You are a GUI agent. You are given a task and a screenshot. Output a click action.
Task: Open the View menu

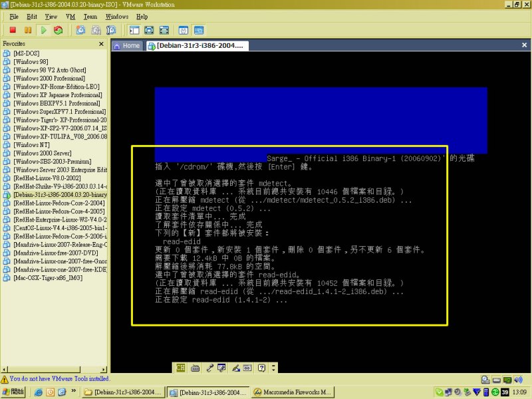pyautogui.click(x=51, y=17)
